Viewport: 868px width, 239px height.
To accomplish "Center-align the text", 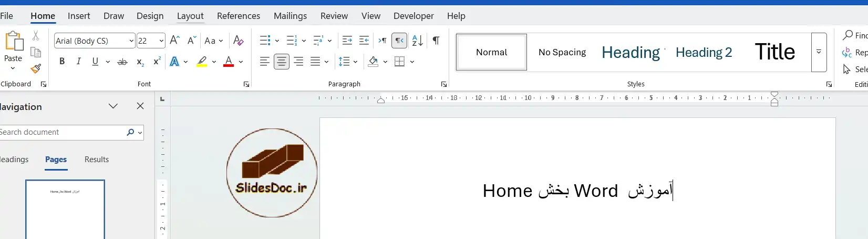I will 282,62.
